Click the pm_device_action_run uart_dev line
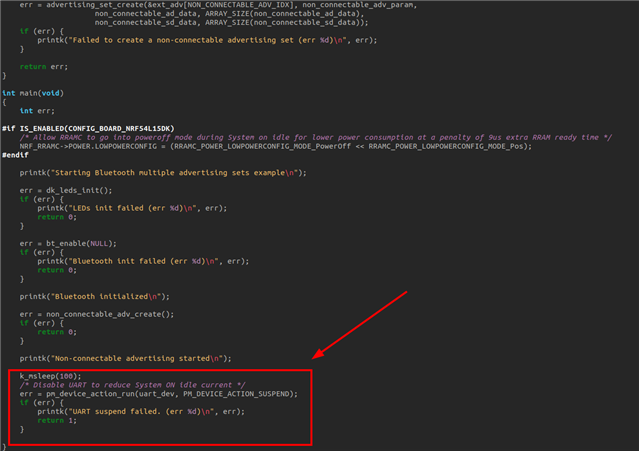This screenshot has height=451, width=639. pyautogui.click(x=159, y=394)
